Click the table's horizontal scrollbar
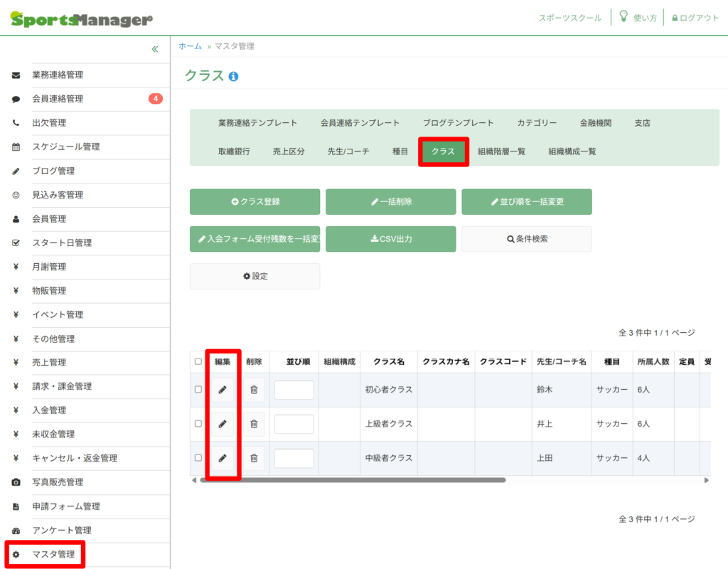728x569 pixels. coord(353,480)
